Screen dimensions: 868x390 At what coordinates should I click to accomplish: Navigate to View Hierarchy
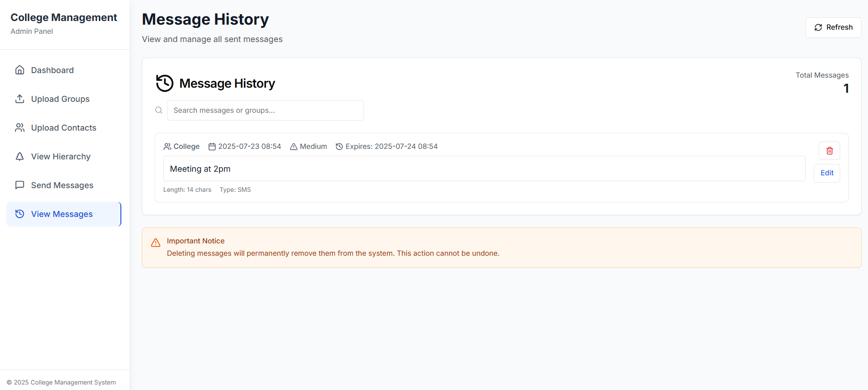64,156
